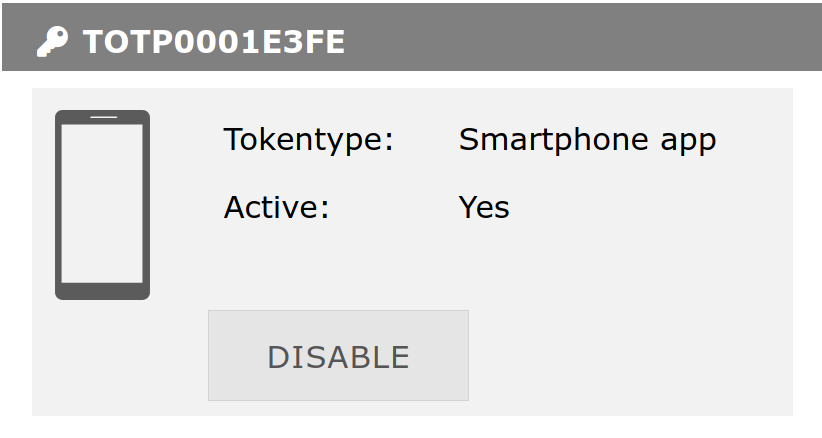Click the key icon in the header
822x438 pixels.
[52, 41]
